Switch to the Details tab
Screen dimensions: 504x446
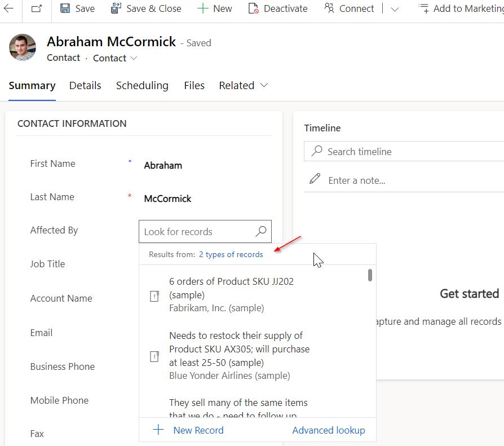pos(85,85)
